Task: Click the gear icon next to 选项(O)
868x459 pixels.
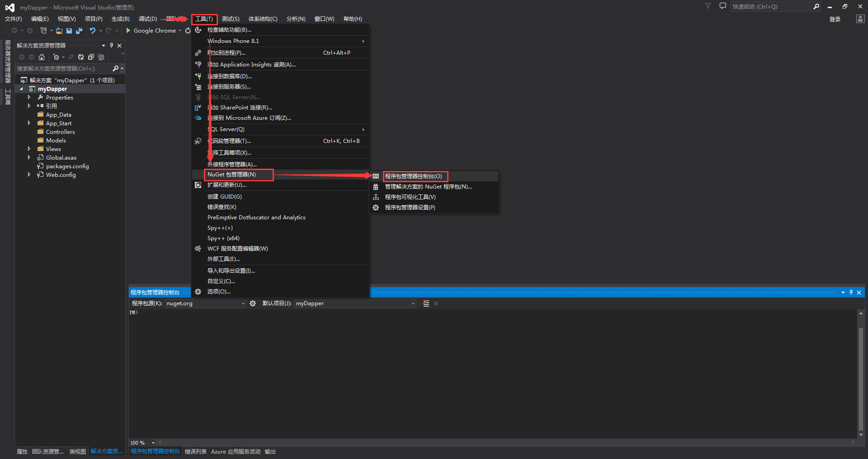Action: (x=198, y=292)
